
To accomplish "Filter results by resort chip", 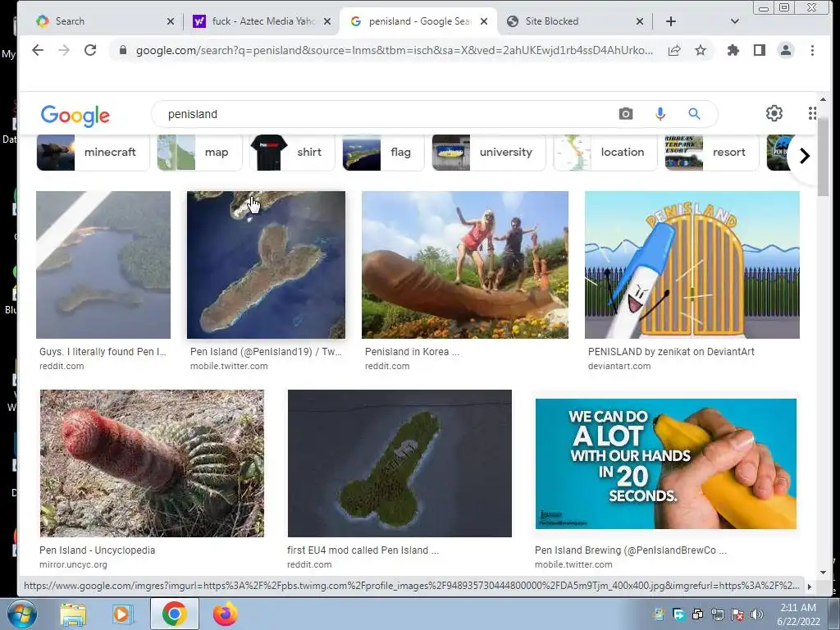I will click(x=711, y=152).
